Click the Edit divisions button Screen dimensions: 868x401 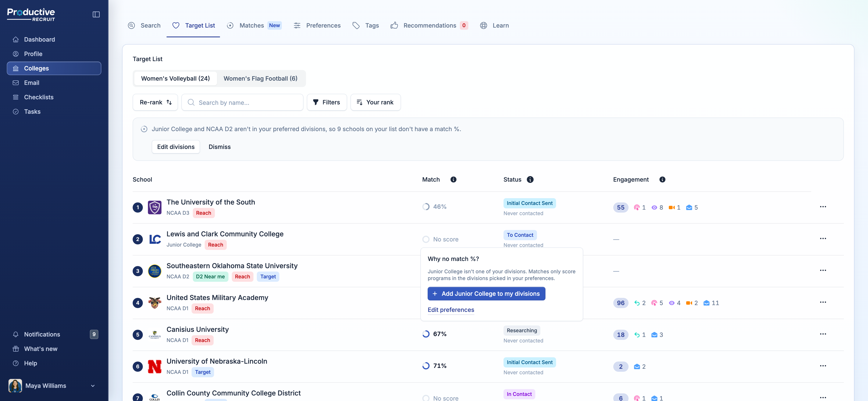(x=175, y=147)
